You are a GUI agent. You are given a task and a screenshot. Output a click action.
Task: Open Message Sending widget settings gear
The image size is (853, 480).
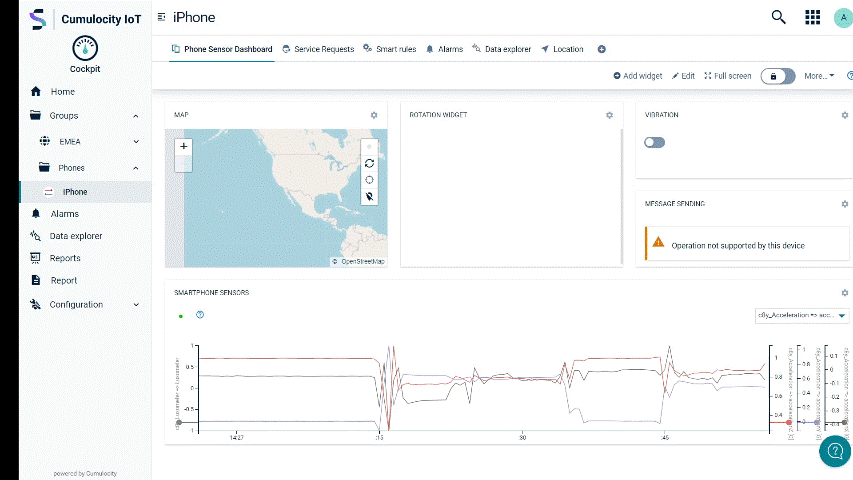point(845,204)
